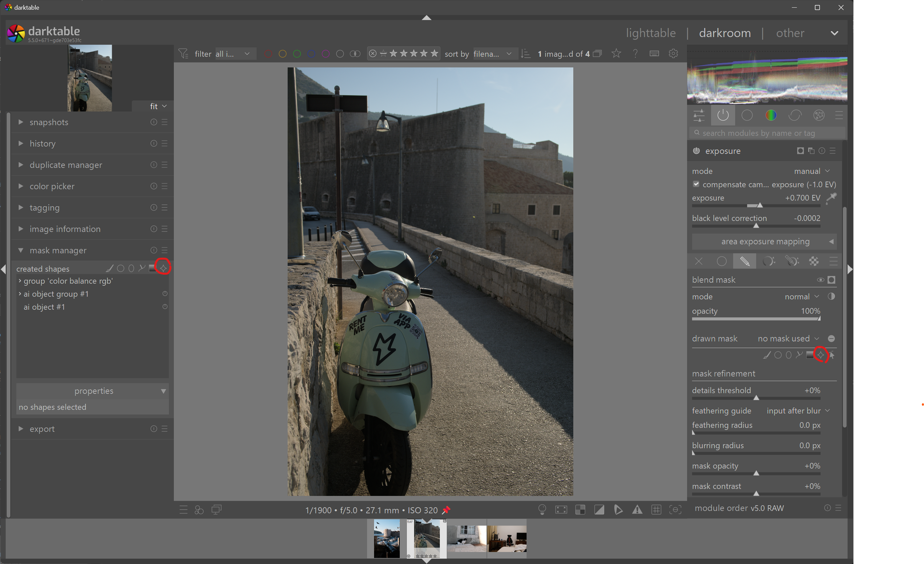
Task: Expand the history panel
Action: click(x=42, y=144)
